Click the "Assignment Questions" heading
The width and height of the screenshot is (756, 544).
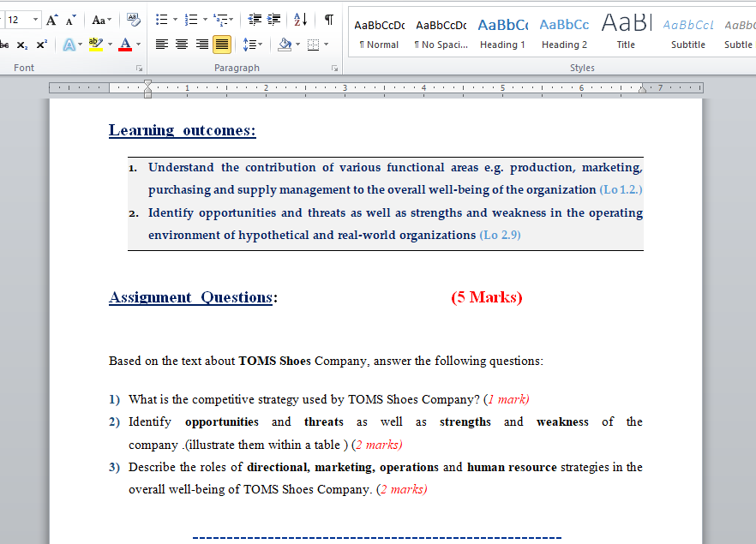pyautogui.click(x=191, y=297)
